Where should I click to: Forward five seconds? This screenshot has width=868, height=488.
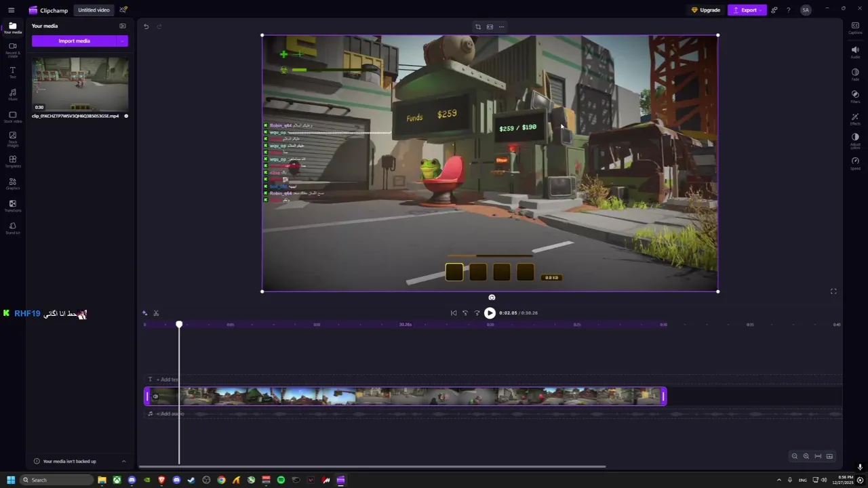[477, 312]
